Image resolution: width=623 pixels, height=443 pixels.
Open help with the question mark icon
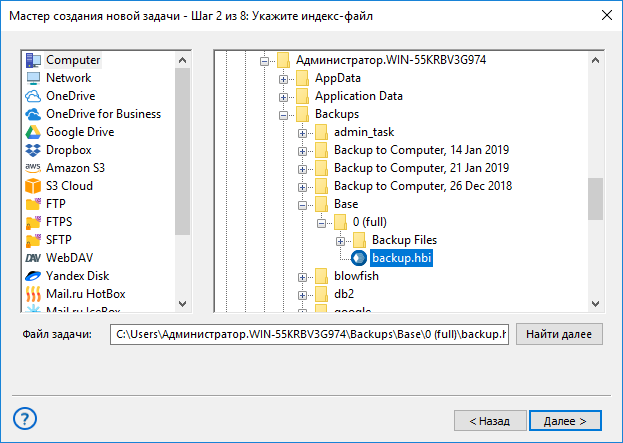pos(25,419)
